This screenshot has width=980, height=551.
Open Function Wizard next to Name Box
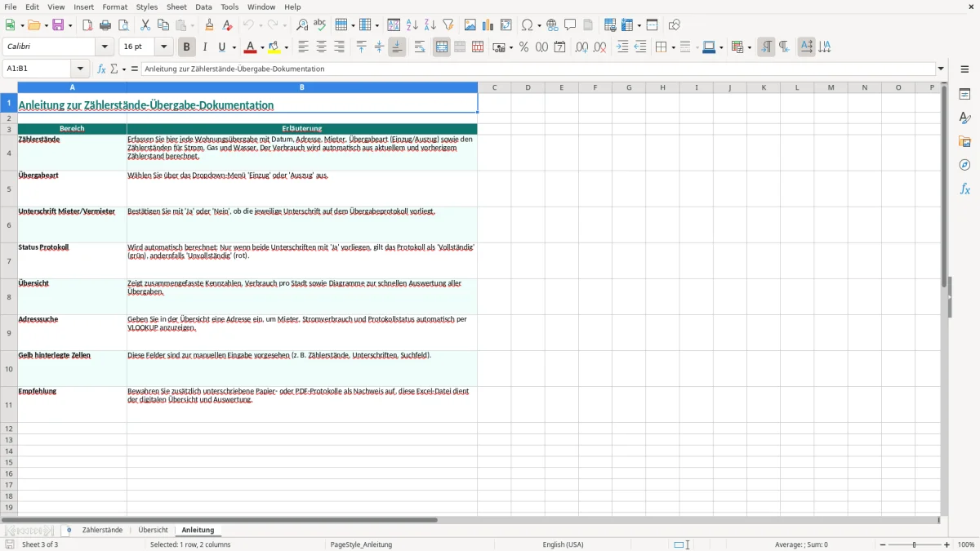(x=102, y=69)
